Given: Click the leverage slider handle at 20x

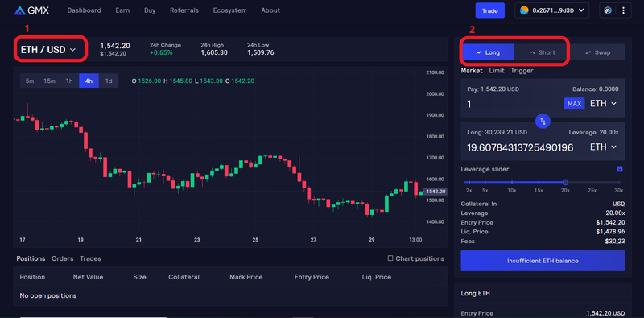Looking at the screenshot, I should coord(565,182).
